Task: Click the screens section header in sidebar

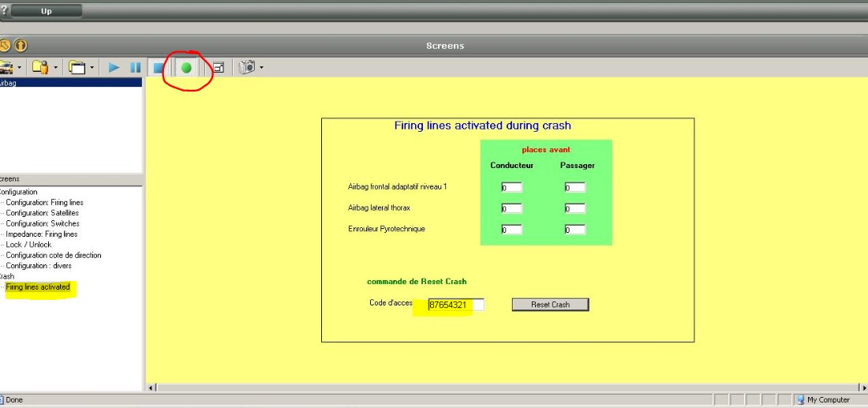Action: tap(71, 179)
